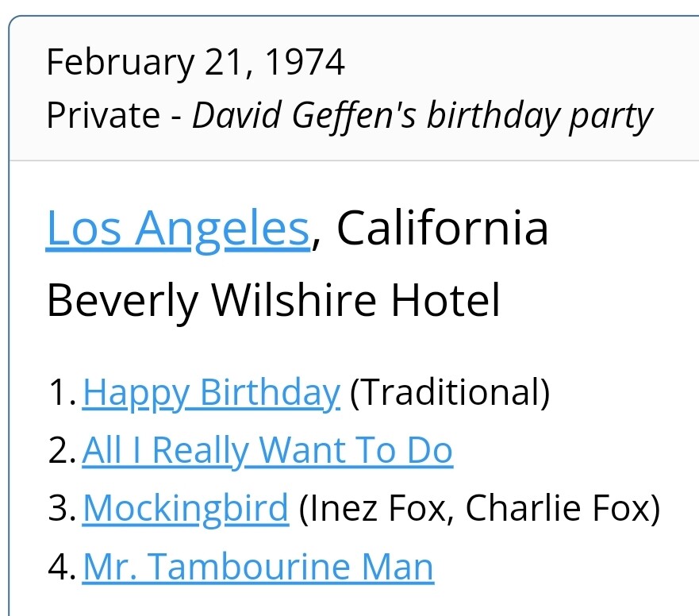Click the February 21, 1974 date text

pos(195,63)
